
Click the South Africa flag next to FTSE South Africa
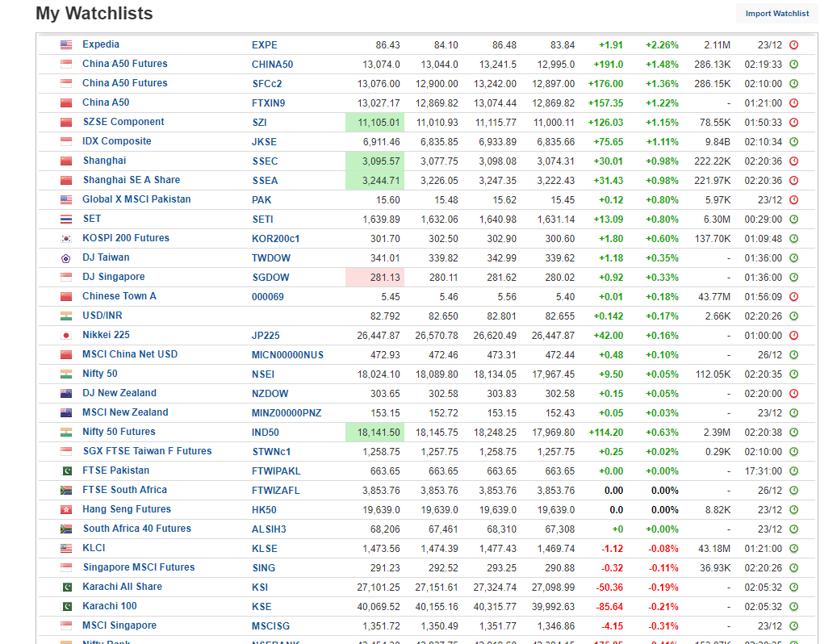(66, 491)
